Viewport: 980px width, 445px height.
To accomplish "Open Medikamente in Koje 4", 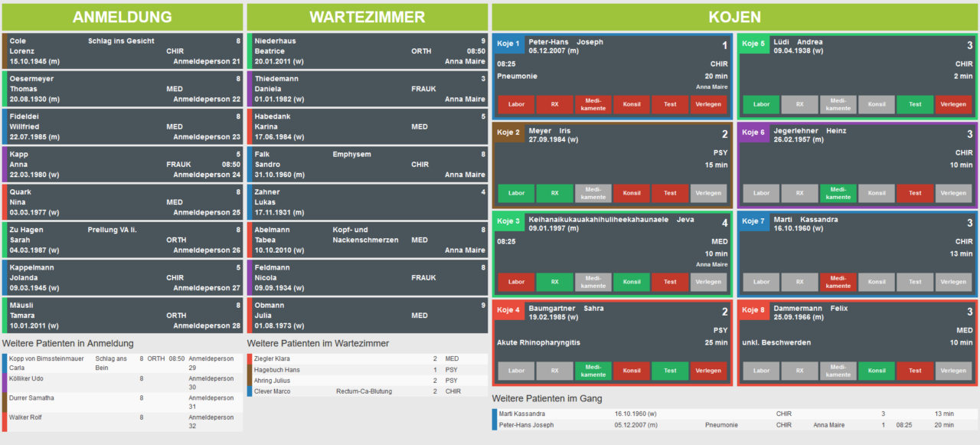I will pos(593,371).
